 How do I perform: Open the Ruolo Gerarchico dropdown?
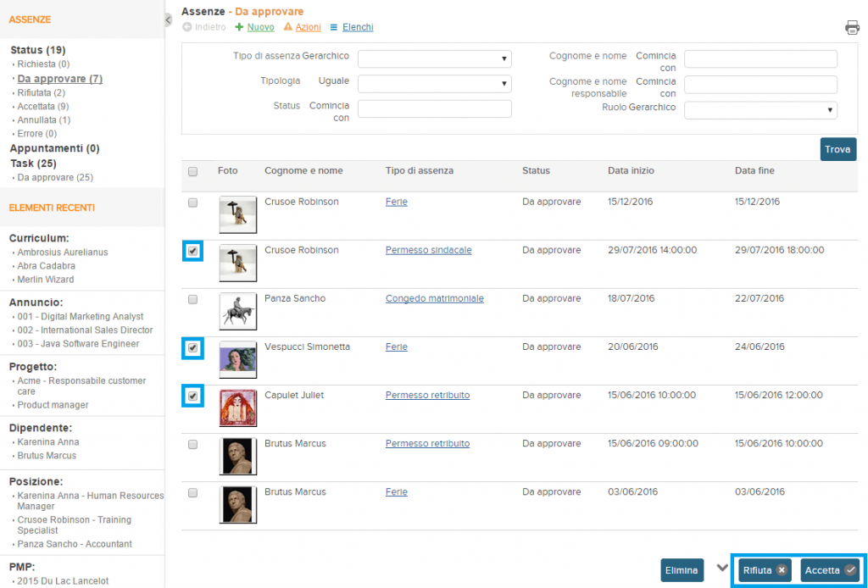click(x=760, y=109)
